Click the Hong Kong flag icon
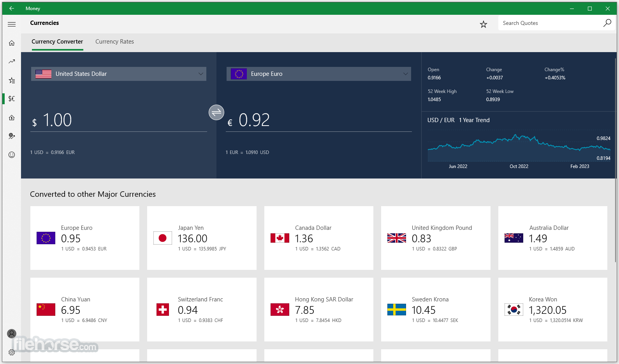The image size is (619, 364). [x=280, y=310]
